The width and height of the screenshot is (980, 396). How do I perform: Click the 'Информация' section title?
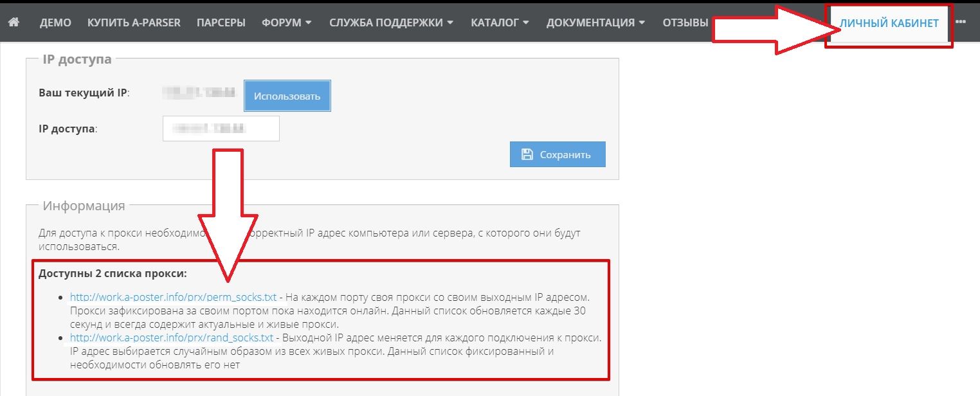84,206
